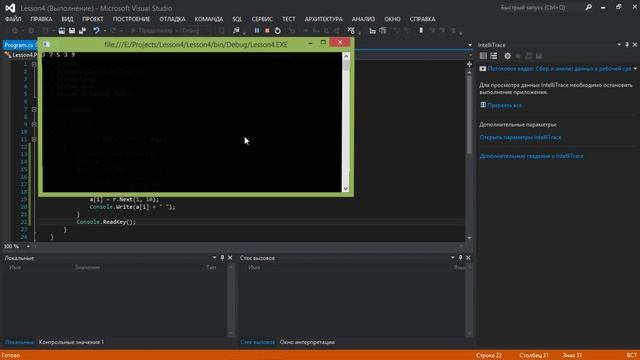This screenshot has height=360, width=640.
Task: Close the IntelliTrace panel
Action: pos(635,44)
